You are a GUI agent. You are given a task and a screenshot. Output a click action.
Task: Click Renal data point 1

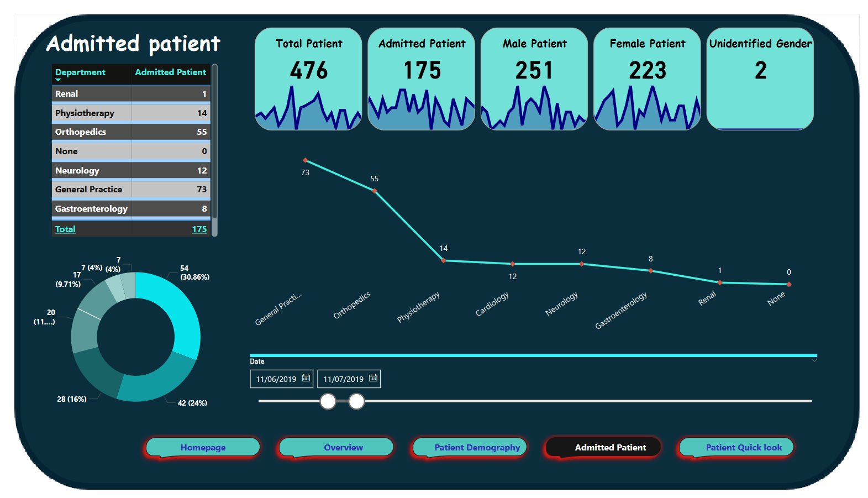(x=720, y=282)
